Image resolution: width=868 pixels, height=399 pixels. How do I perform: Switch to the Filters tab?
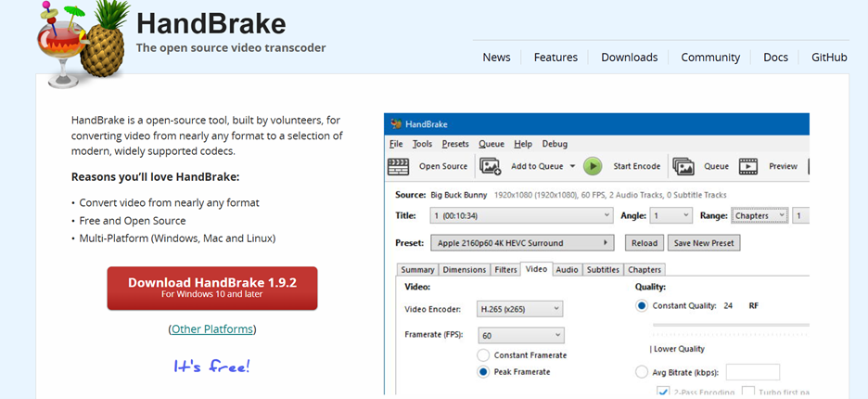(x=505, y=270)
